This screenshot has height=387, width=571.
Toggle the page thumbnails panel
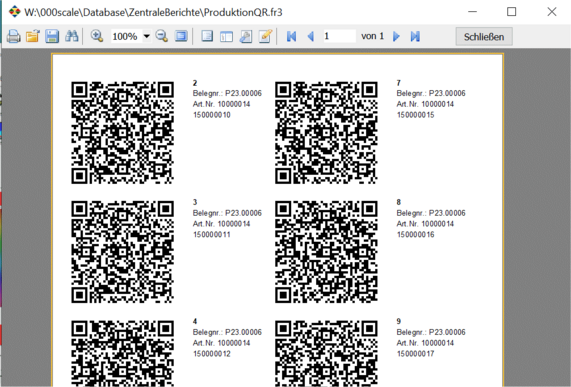(227, 36)
